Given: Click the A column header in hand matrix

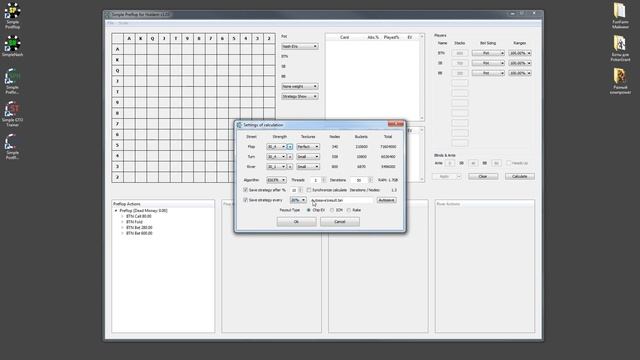Looking at the screenshot, I should coord(129,38).
